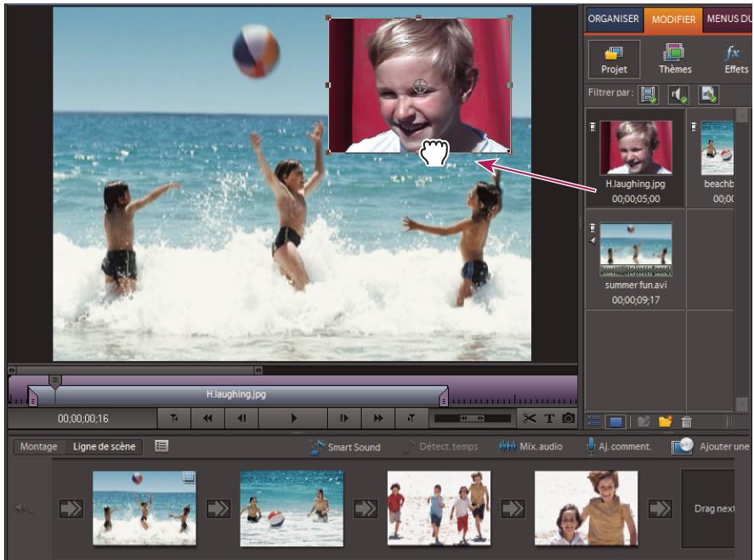
Task: Go to next edit point
Action: [x=411, y=418]
